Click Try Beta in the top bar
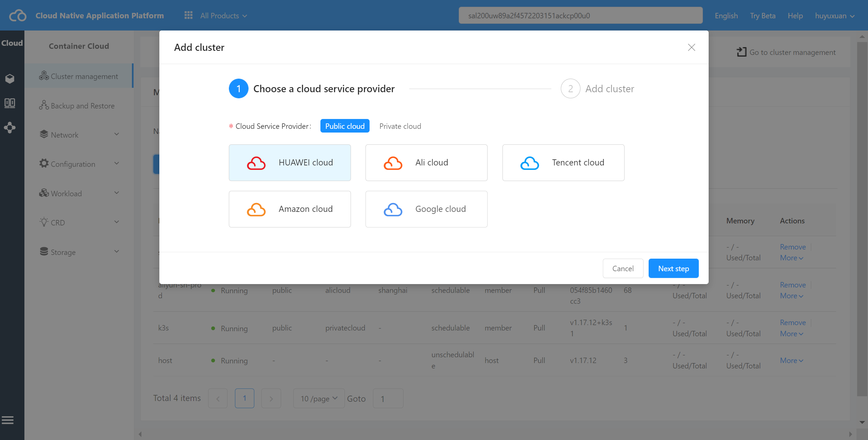The image size is (868, 440). pyautogui.click(x=763, y=16)
